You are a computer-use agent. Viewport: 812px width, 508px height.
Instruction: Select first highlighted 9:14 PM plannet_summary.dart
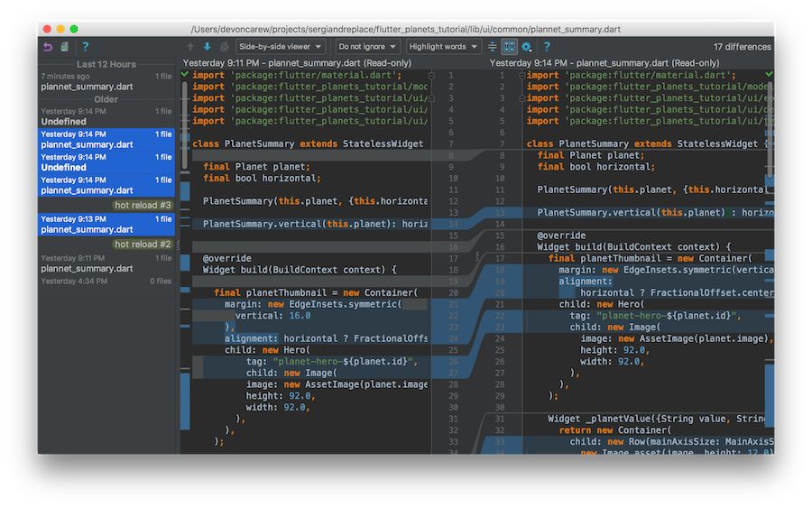tap(106, 140)
